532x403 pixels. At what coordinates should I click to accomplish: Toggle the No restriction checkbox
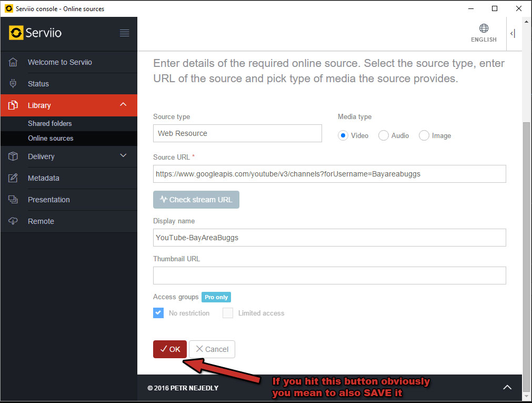pyautogui.click(x=158, y=313)
